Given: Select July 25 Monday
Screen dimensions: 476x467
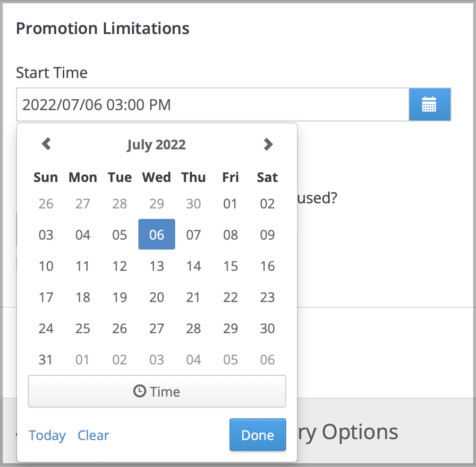Looking at the screenshot, I should pyautogui.click(x=83, y=329).
